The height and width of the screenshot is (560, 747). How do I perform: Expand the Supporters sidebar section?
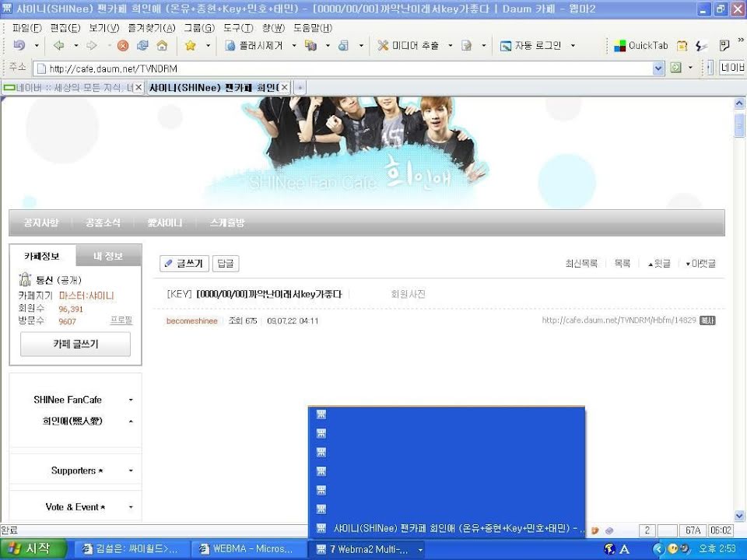[131, 471]
